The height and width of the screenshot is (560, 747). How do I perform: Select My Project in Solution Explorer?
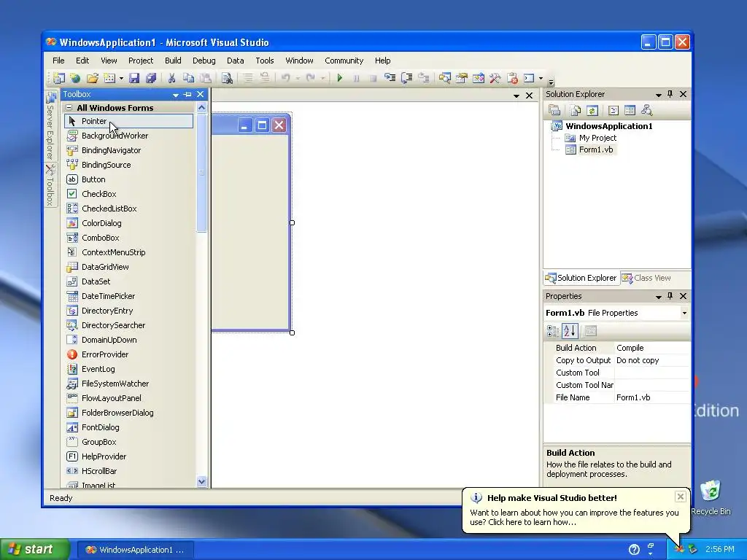[597, 138]
